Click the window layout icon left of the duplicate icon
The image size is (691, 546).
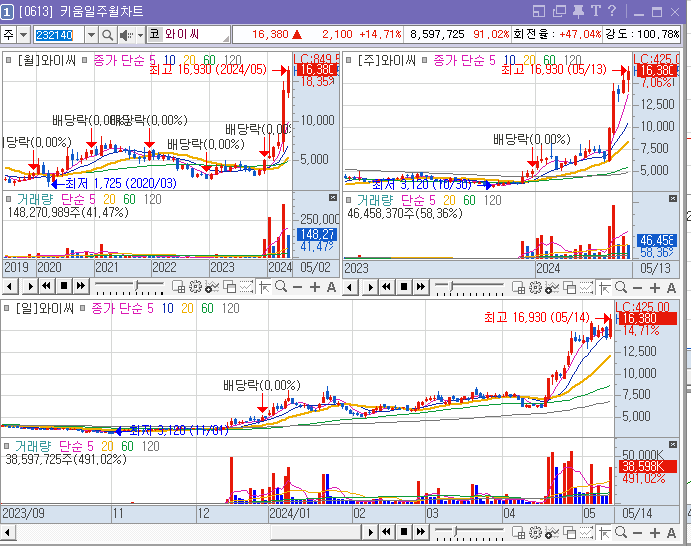tap(539, 11)
